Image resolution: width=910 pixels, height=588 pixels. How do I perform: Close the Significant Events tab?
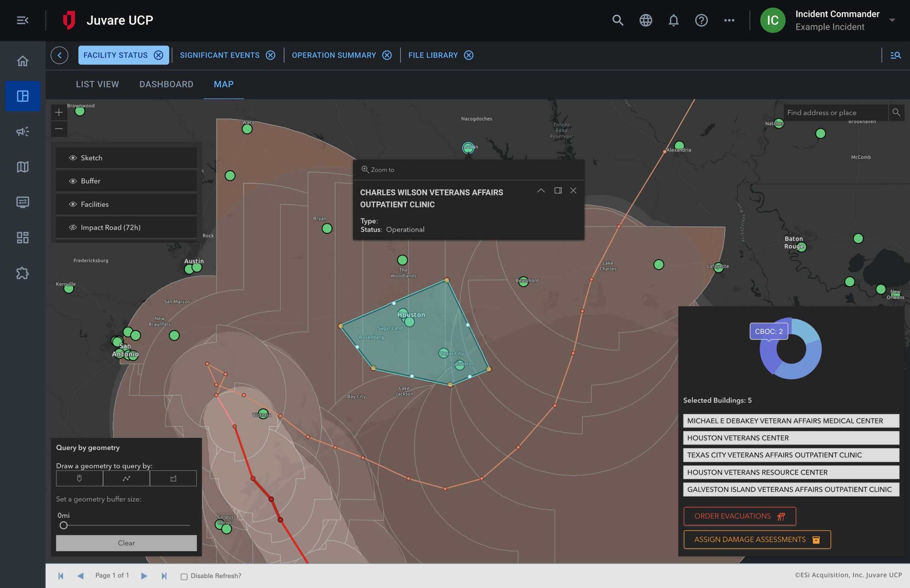(271, 55)
